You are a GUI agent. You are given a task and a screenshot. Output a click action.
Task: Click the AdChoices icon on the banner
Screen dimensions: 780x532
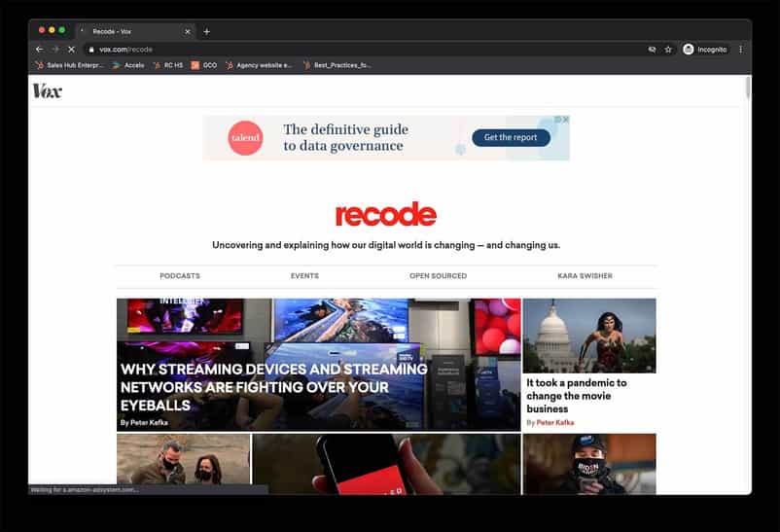pyautogui.click(x=558, y=120)
